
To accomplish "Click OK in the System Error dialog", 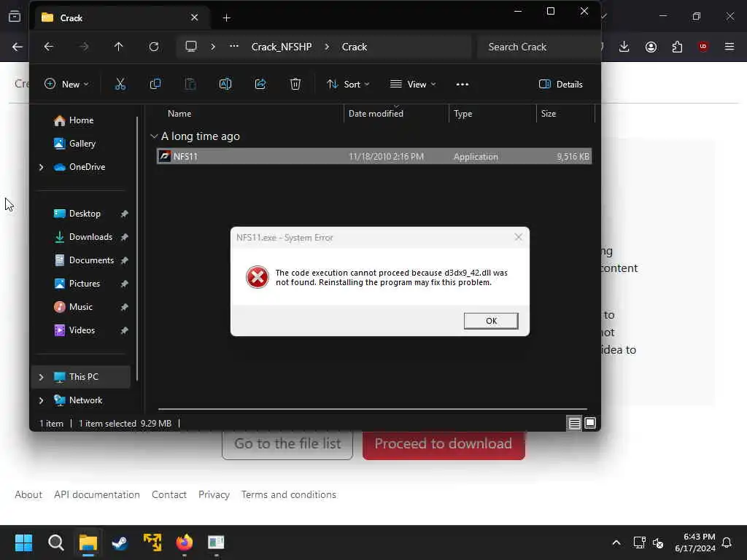I will click(x=491, y=321).
